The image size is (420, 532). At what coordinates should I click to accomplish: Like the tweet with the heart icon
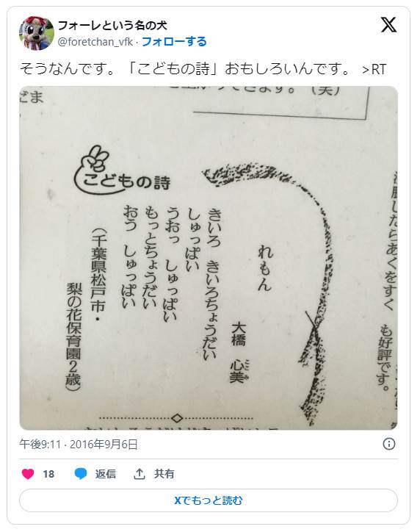(28, 474)
